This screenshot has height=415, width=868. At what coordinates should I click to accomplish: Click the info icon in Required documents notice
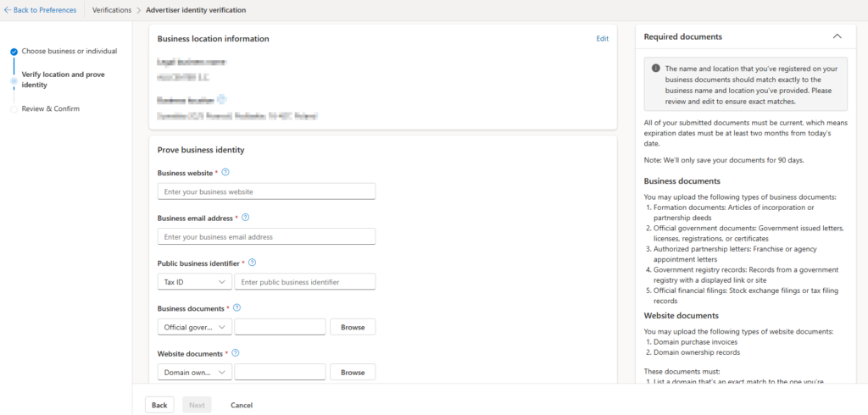pos(655,69)
